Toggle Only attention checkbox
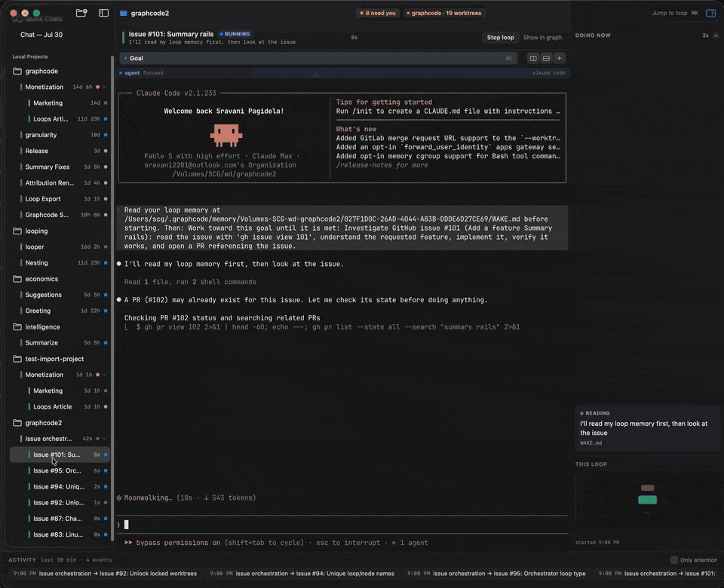The image size is (724, 588). coord(673,560)
